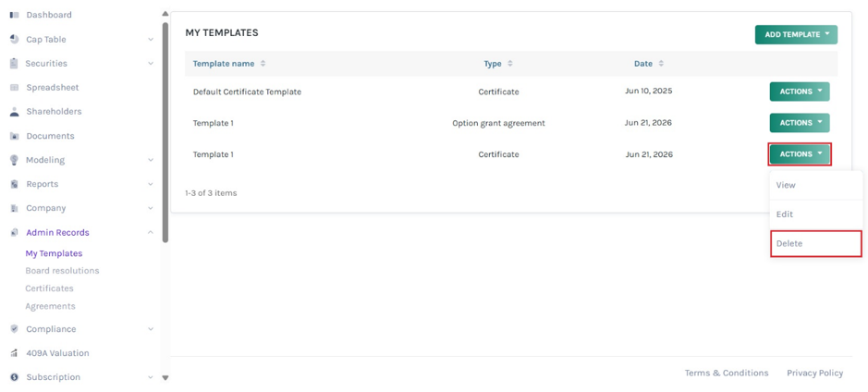868x392 pixels.
Task: Open Certificates in sidebar
Action: point(49,288)
